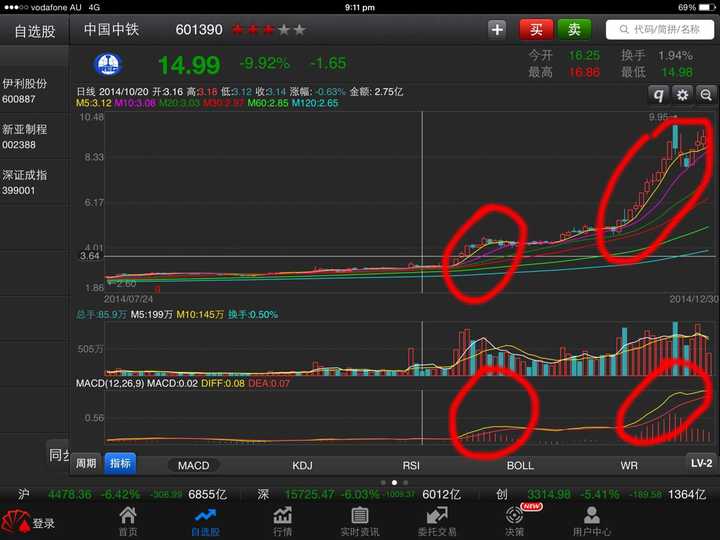Open 决策 icon with NEW badge

514,521
